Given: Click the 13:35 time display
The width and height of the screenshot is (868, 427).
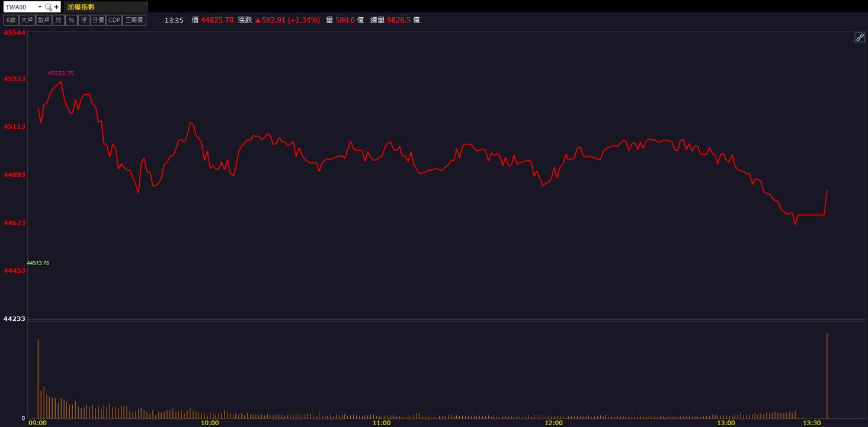Looking at the screenshot, I should point(174,20).
